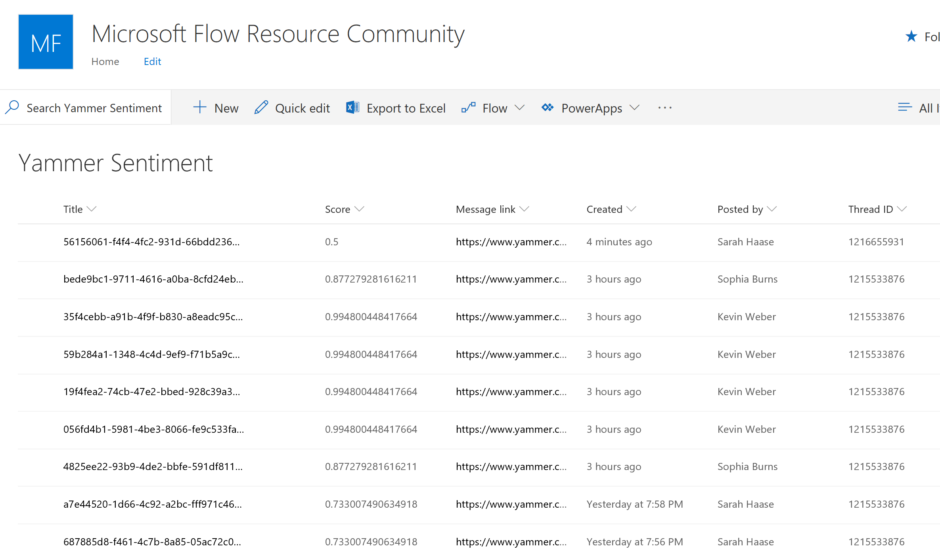Click the search magnifier icon
This screenshot has width=940, height=560.
12,107
